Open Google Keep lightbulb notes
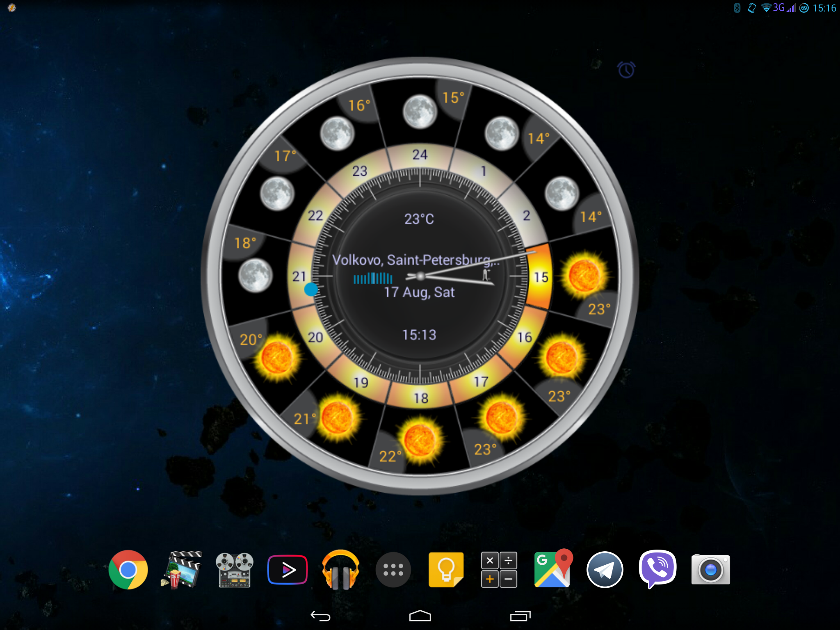The image size is (840, 630). tap(446, 570)
